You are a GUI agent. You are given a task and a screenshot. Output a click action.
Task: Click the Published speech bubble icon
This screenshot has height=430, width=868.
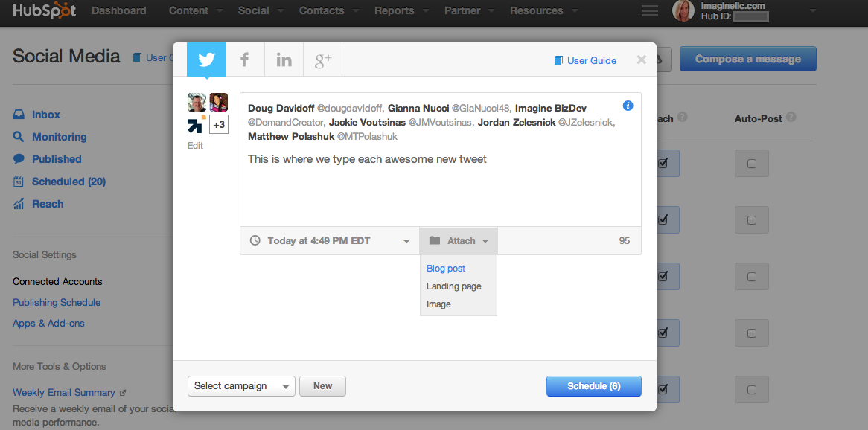[19, 158]
